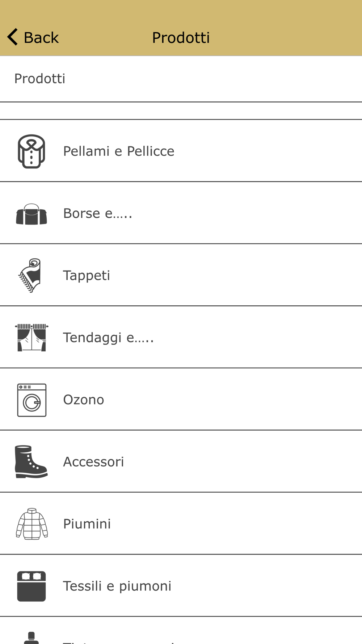Tap the boot icon
This screenshot has height=644, width=362.
point(31,462)
